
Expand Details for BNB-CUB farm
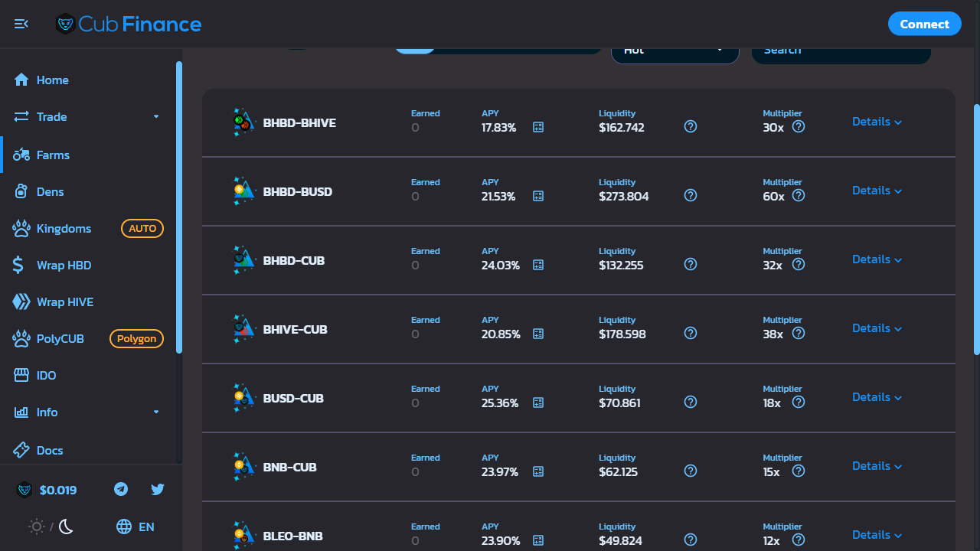pos(877,466)
